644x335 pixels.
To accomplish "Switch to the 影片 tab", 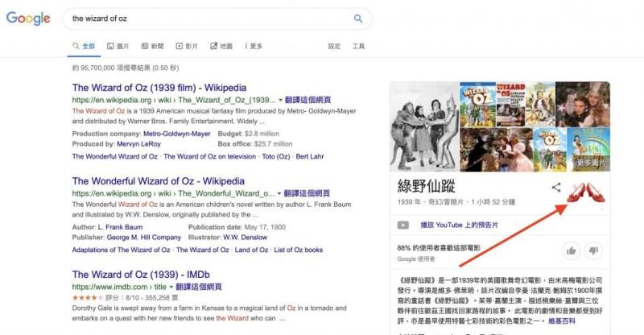I will coord(187,46).
